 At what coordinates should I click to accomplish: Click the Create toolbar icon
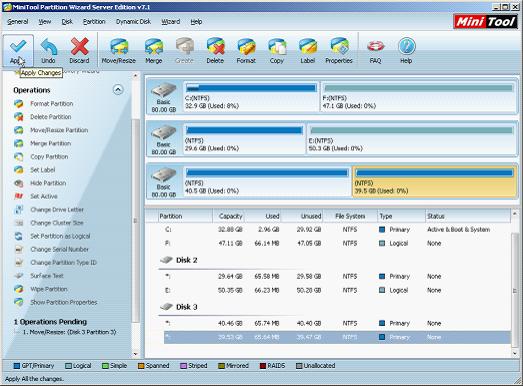pyautogui.click(x=184, y=51)
